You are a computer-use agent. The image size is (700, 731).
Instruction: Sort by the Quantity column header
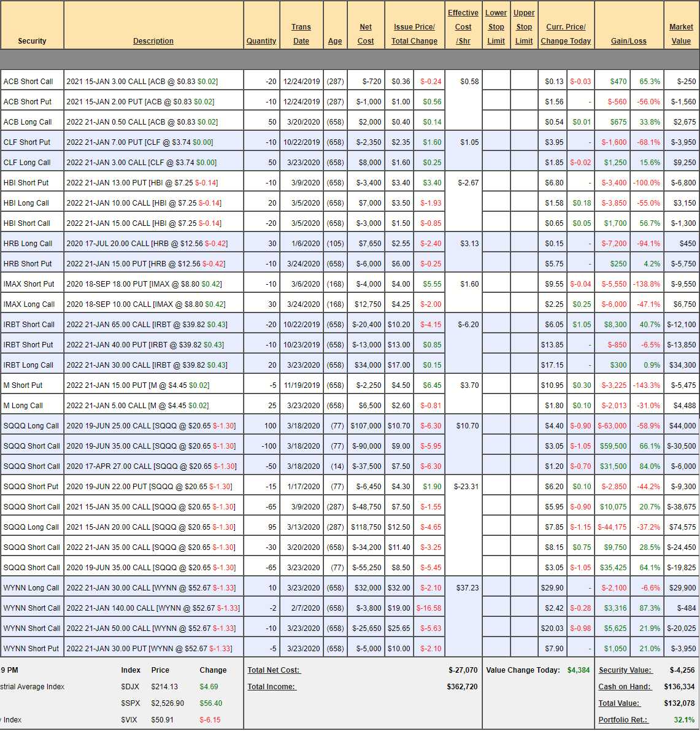click(x=261, y=41)
